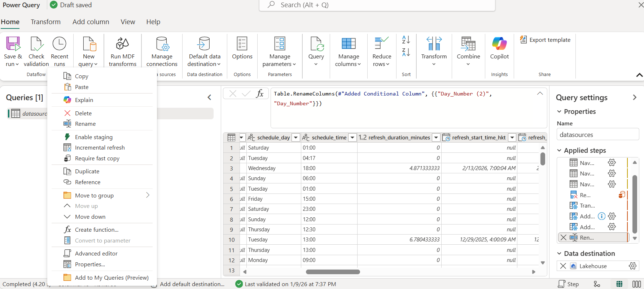Open refresh_start_time_hkt column filter dropdown
Image resolution: width=644 pixels, height=289 pixels.
click(x=512, y=137)
